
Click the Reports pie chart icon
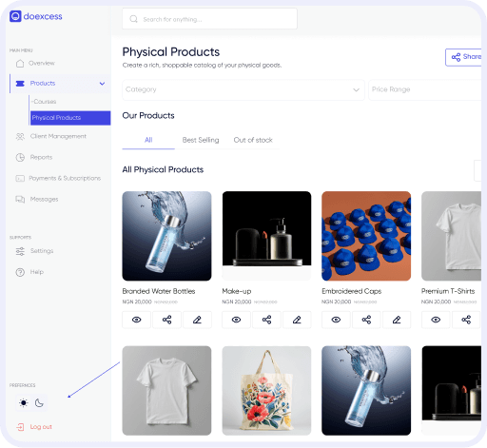pos(20,157)
